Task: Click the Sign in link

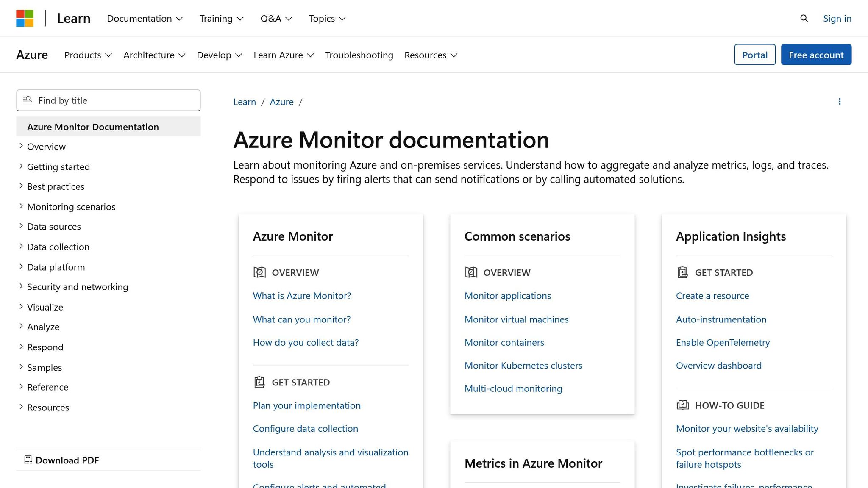Action: [x=837, y=18]
